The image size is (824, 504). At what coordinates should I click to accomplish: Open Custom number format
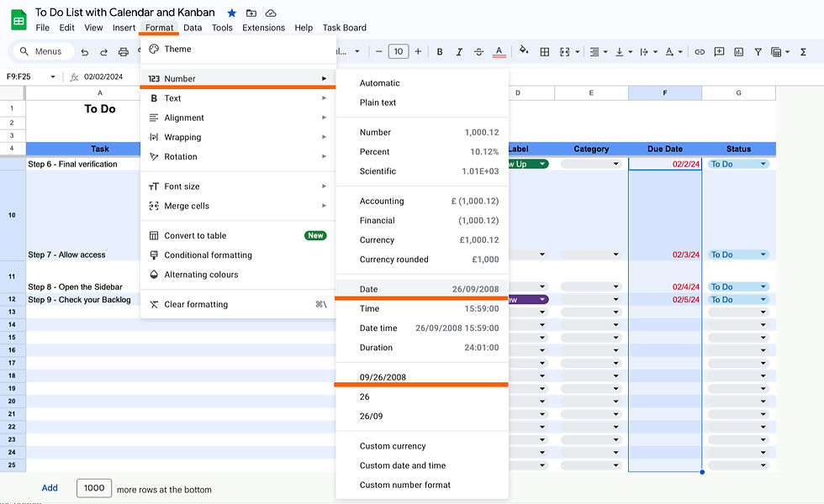pos(422,486)
